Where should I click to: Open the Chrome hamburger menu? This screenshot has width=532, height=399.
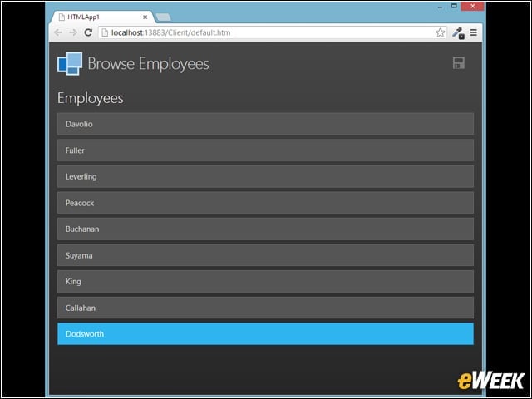click(474, 32)
